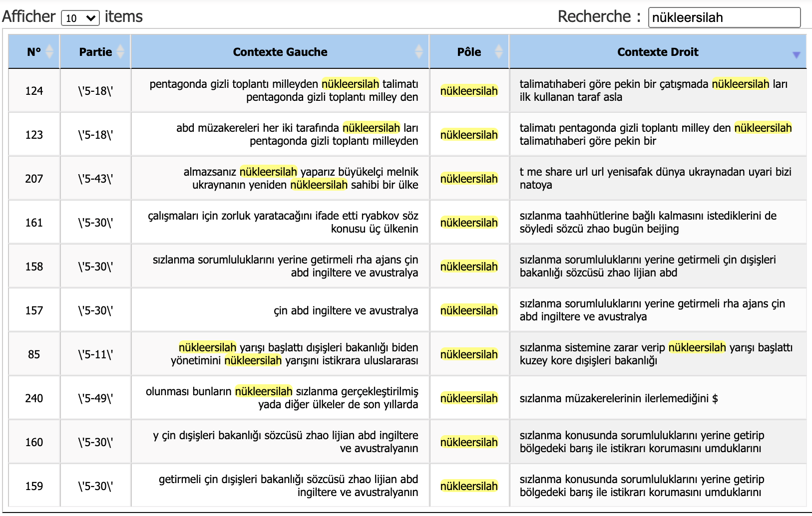Viewport: 812px width, 516px height.
Task: Click Pôle nükleersilah in row 240
Action: (x=469, y=398)
